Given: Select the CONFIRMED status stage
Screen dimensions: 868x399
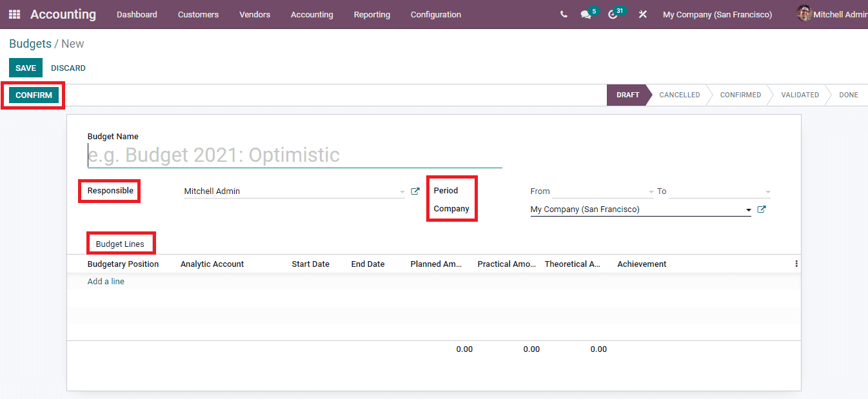Looking at the screenshot, I should [740, 95].
